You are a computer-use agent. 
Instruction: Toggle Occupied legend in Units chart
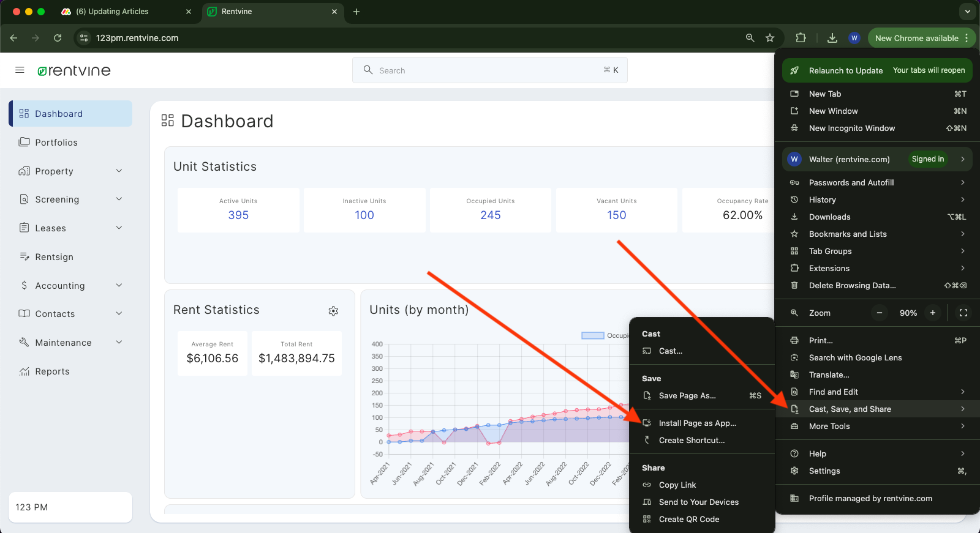coord(592,335)
